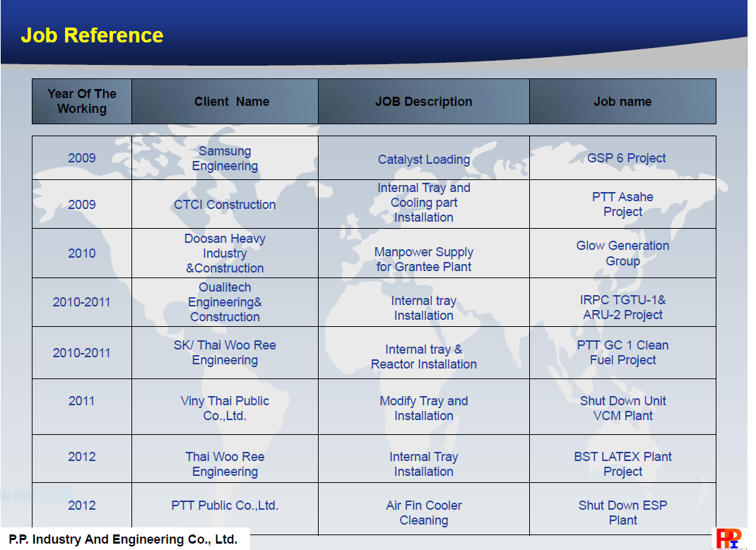This screenshot has width=756, height=550.
Task: Select the Viny Thai Public Co.,Ltd. cell
Action: click(225, 408)
